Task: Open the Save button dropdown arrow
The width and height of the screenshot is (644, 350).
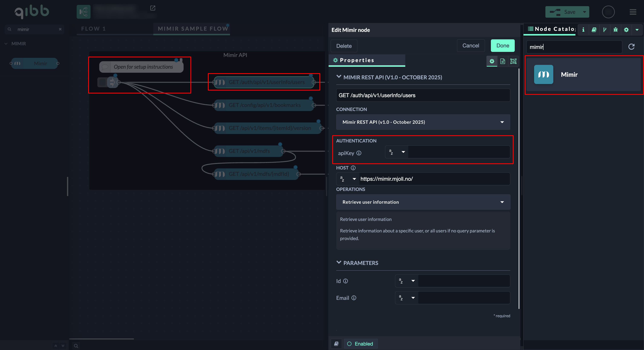Action: click(585, 12)
